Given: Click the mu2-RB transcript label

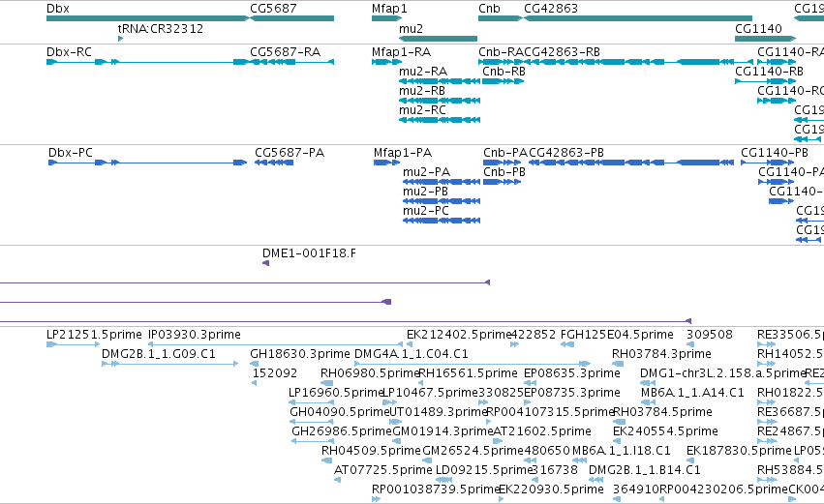Looking at the screenshot, I should coord(422,91).
